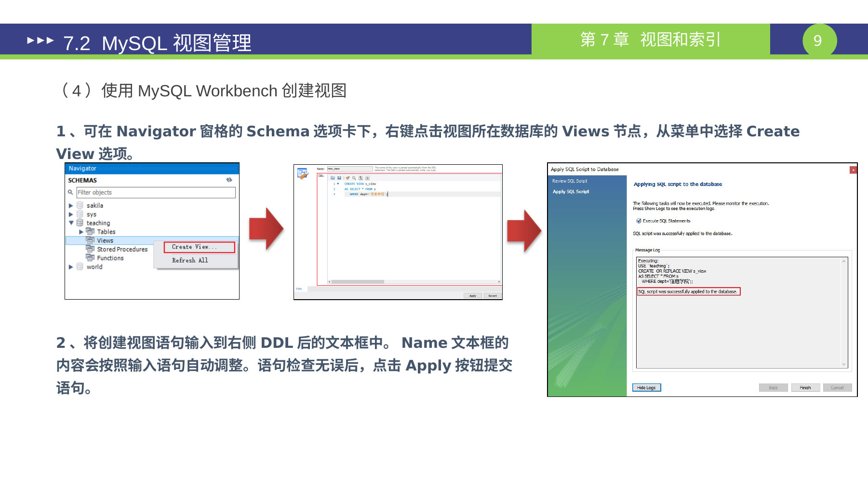This screenshot has height=488, width=868.
Task: Click the Tables folder icon
Action: tap(90, 232)
